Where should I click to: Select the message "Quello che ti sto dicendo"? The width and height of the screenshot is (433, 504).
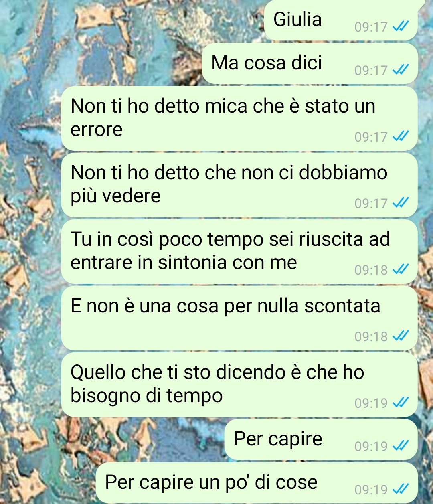click(239, 385)
